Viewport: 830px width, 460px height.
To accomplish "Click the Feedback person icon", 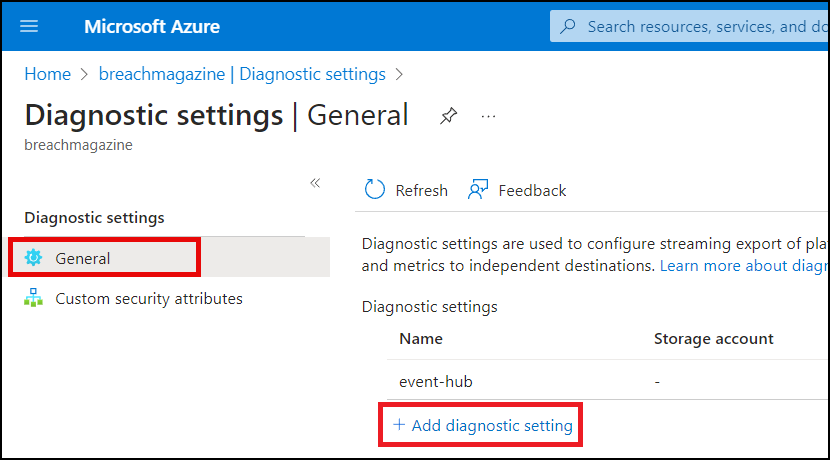I will point(478,190).
